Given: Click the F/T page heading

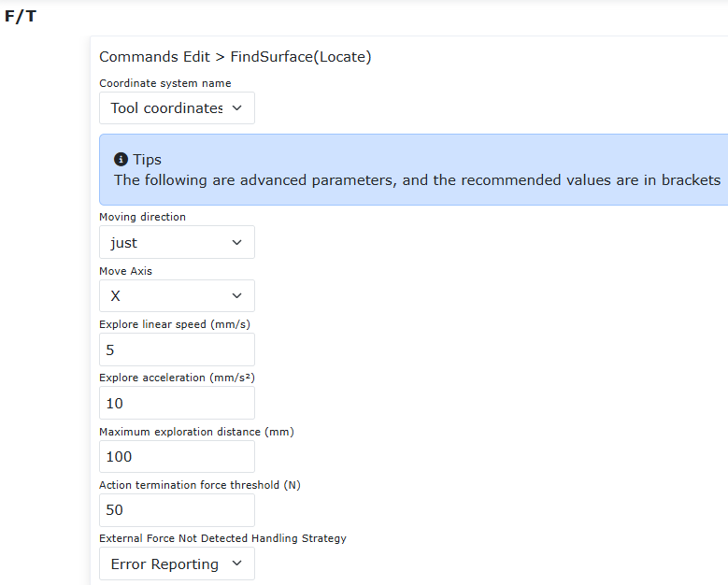Looking at the screenshot, I should 21,16.
